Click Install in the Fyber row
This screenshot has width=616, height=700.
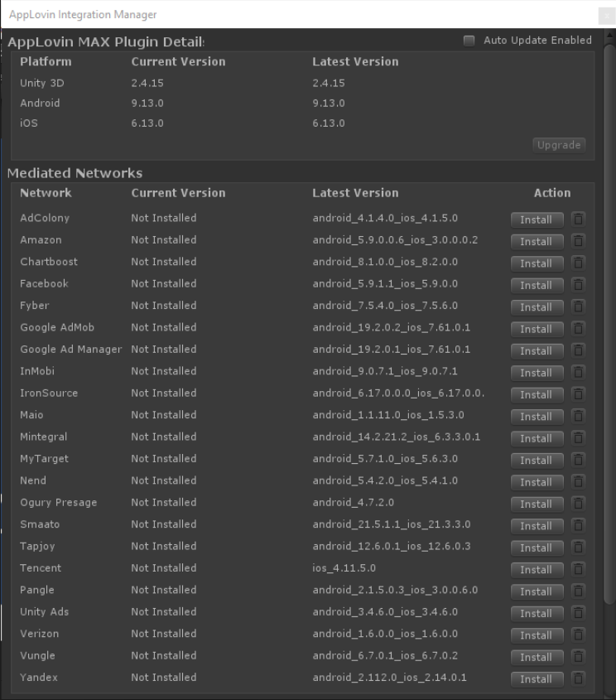pos(537,307)
